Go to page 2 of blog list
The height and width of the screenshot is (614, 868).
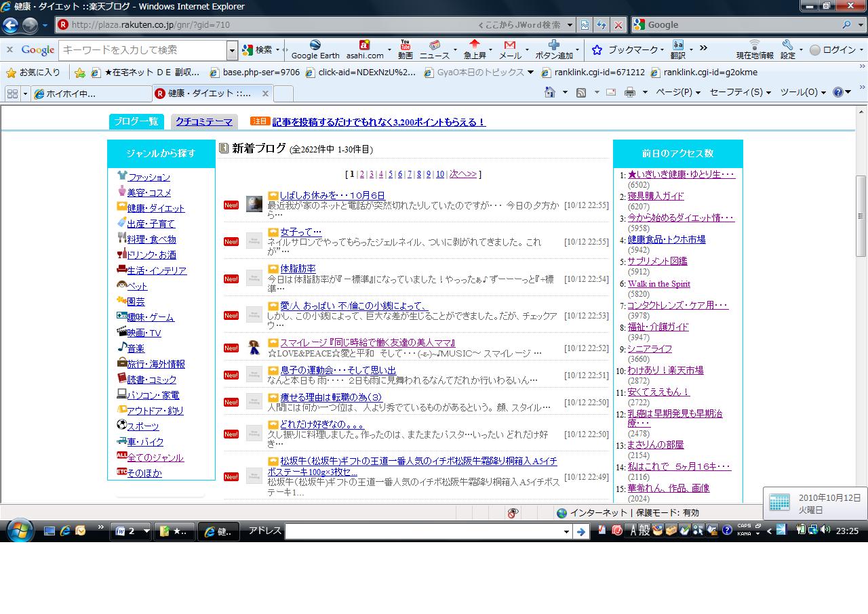click(362, 174)
